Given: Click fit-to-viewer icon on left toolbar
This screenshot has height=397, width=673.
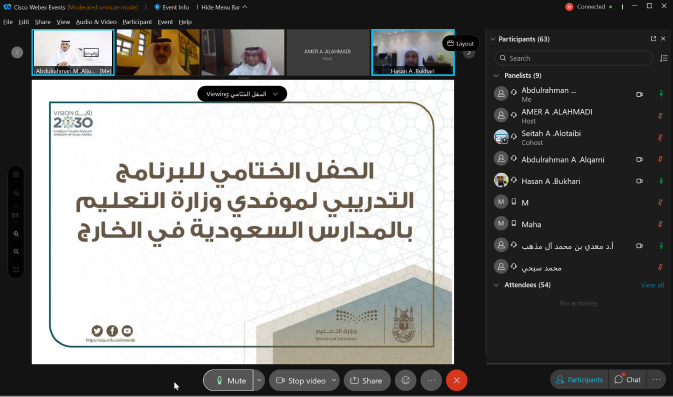Looking at the screenshot, I should 16,270.
